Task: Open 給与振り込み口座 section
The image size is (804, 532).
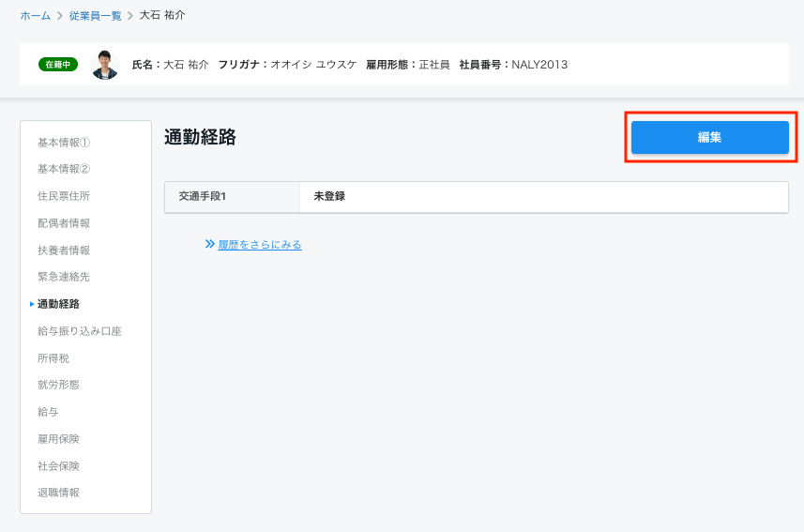Action: coord(80,331)
